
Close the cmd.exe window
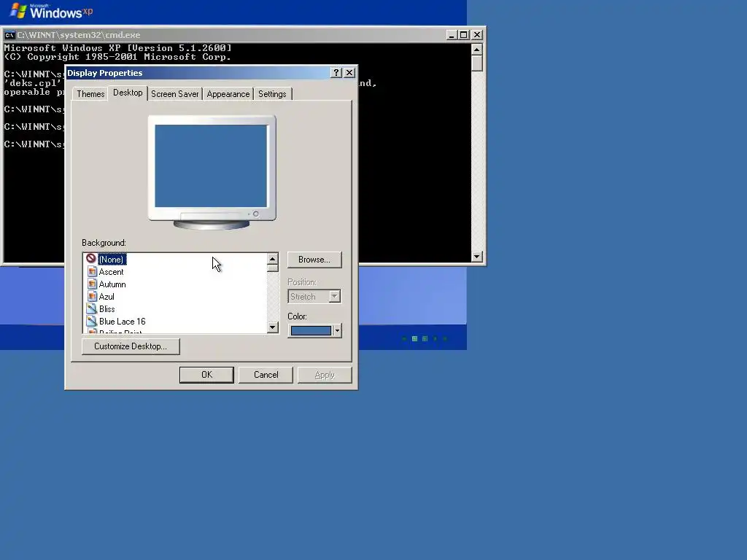tap(477, 35)
